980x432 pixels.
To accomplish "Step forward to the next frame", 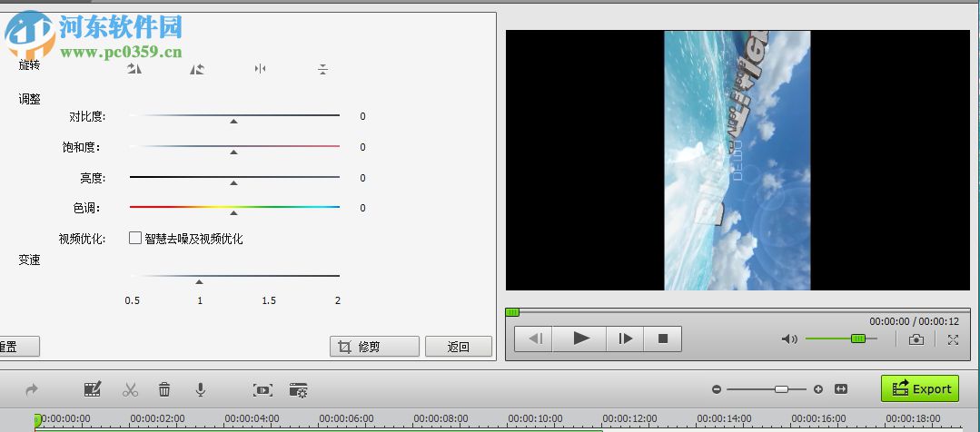I will (x=625, y=339).
